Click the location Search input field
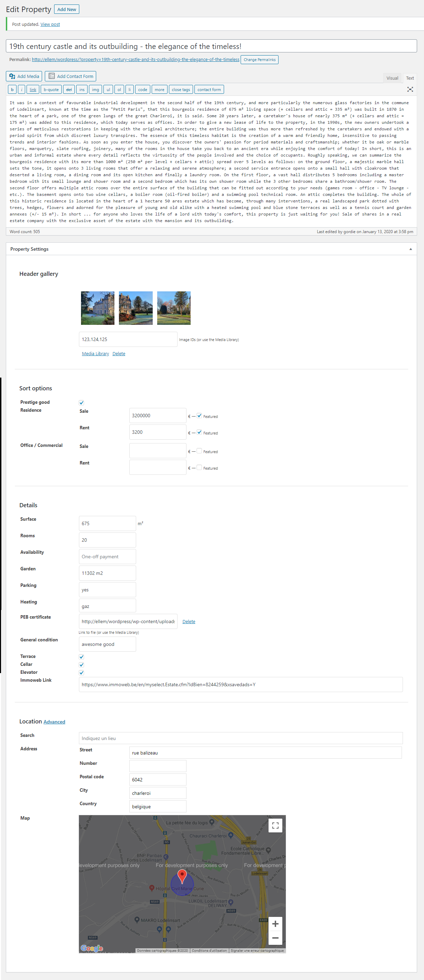 [x=240, y=738]
